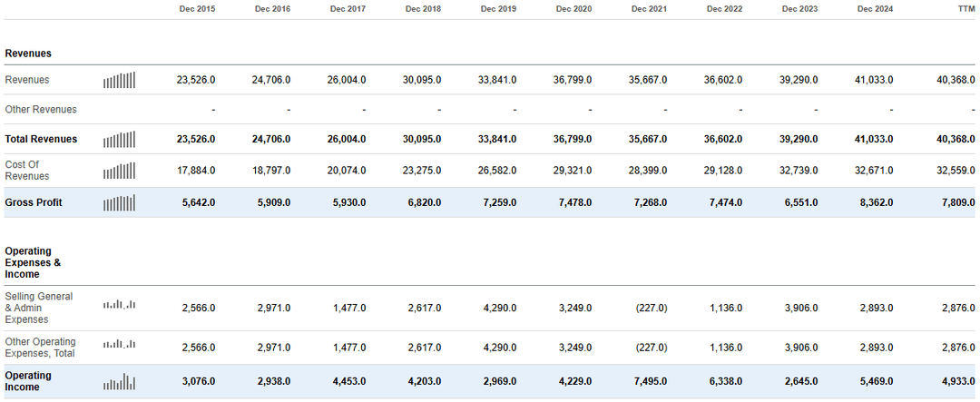Click the Total Revenues row label
Viewport: 980px width, 402px height.
pyautogui.click(x=41, y=140)
